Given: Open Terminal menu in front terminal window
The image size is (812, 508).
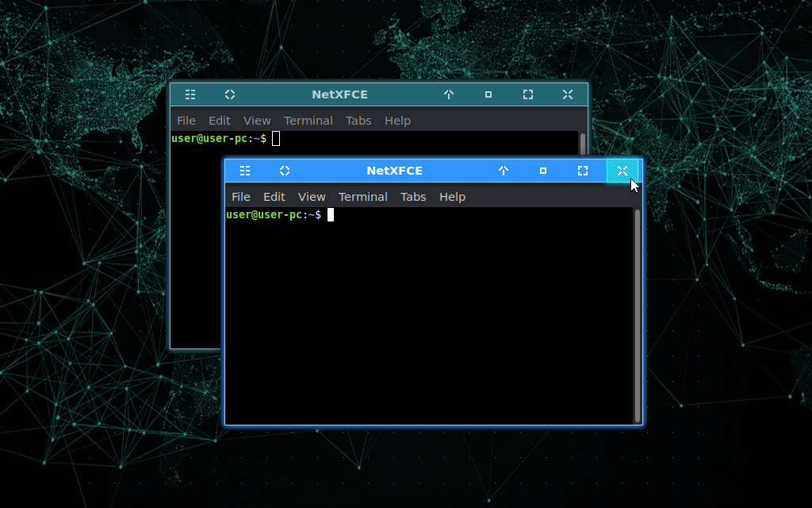Looking at the screenshot, I should [363, 197].
